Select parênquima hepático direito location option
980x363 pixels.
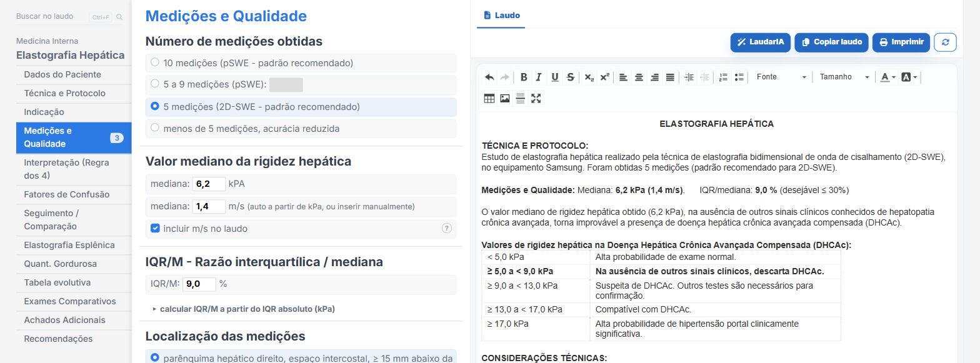pos(301,357)
